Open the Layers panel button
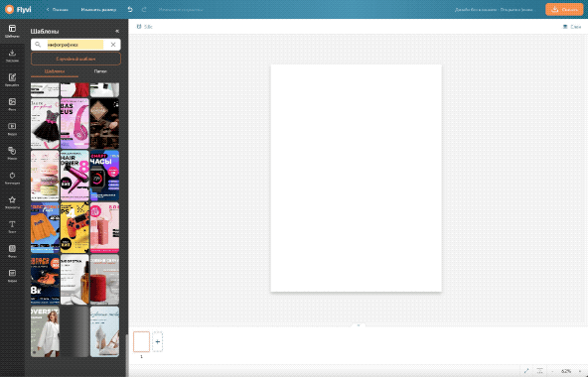Viewport: 588px width, 377px height. pyautogui.click(x=572, y=27)
